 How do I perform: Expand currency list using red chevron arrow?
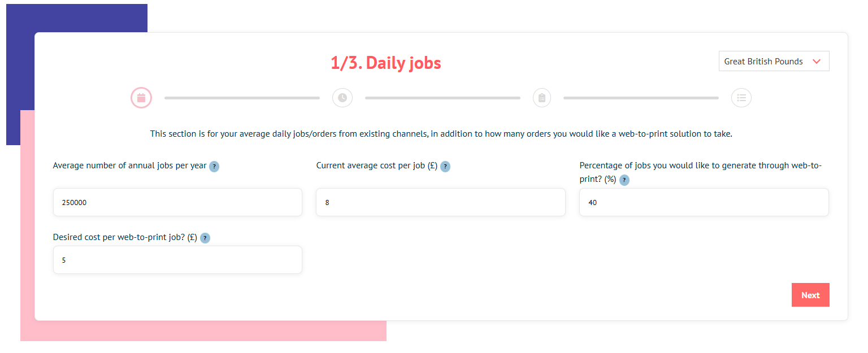point(816,62)
